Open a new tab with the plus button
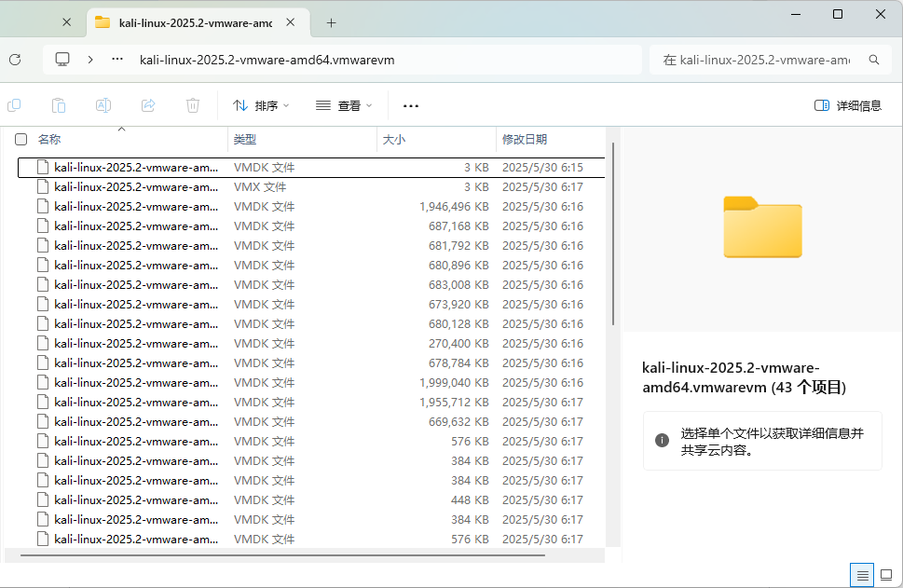Image resolution: width=903 pixels, height=588 pixels. tap(331, 19)
